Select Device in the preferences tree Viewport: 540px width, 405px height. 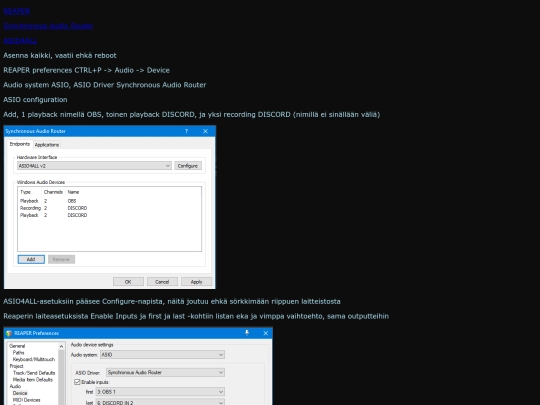pyautogui.click(x=20, y=393)
